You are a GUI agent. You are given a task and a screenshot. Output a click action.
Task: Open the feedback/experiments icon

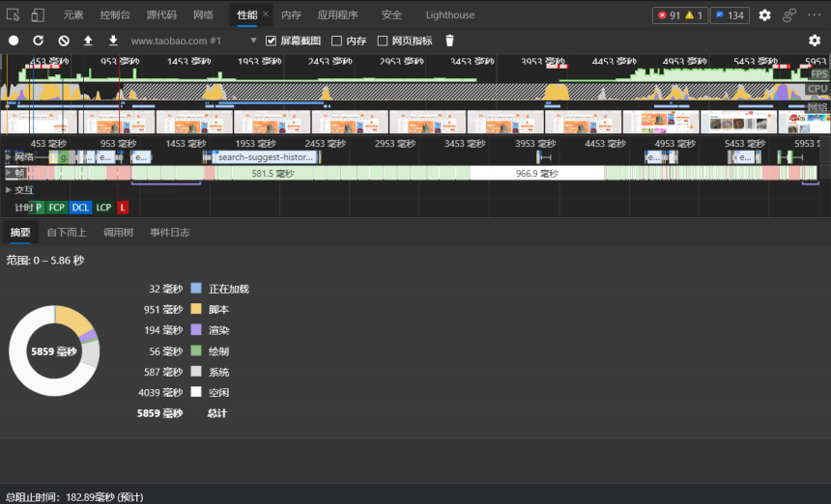pos(789,14)
